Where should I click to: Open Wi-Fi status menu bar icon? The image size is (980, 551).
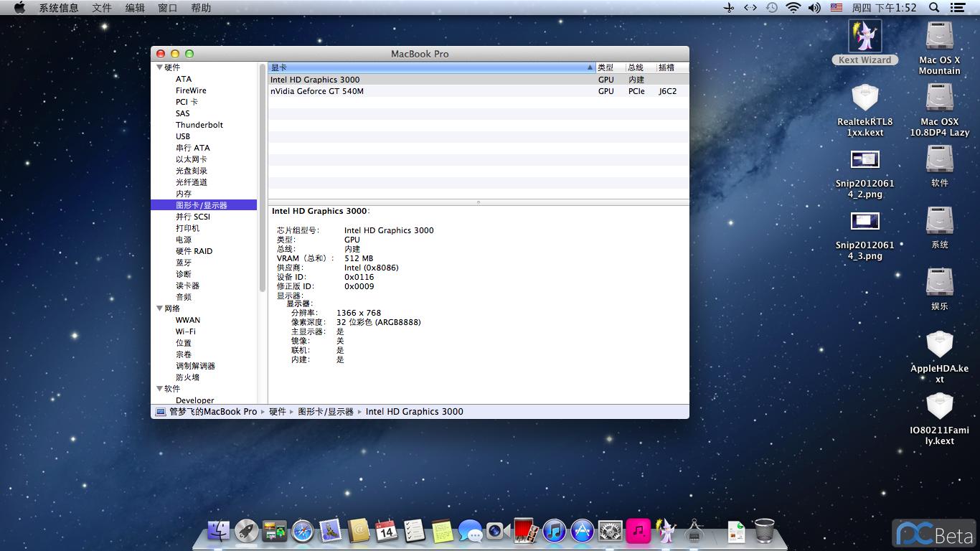793,8
